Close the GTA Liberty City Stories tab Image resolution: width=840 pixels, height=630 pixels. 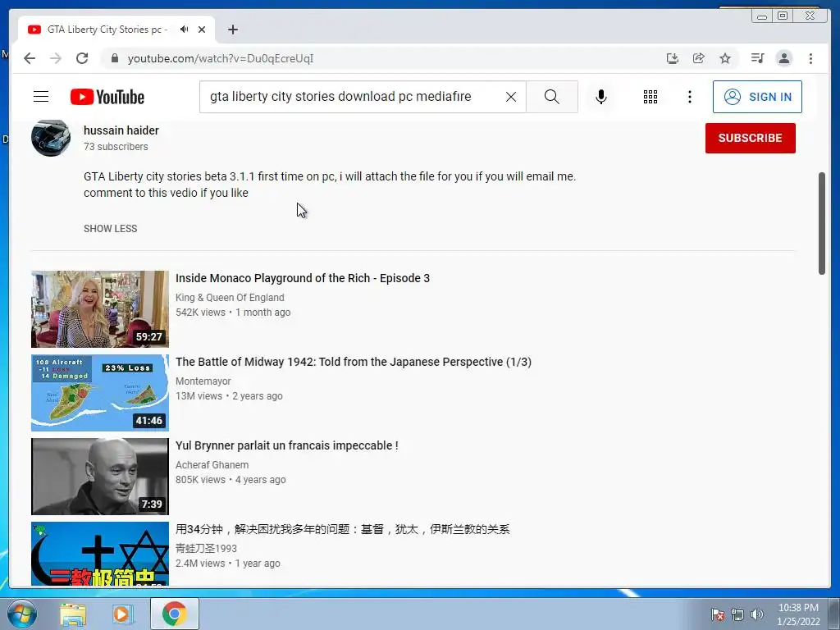[x=202, y=30]
